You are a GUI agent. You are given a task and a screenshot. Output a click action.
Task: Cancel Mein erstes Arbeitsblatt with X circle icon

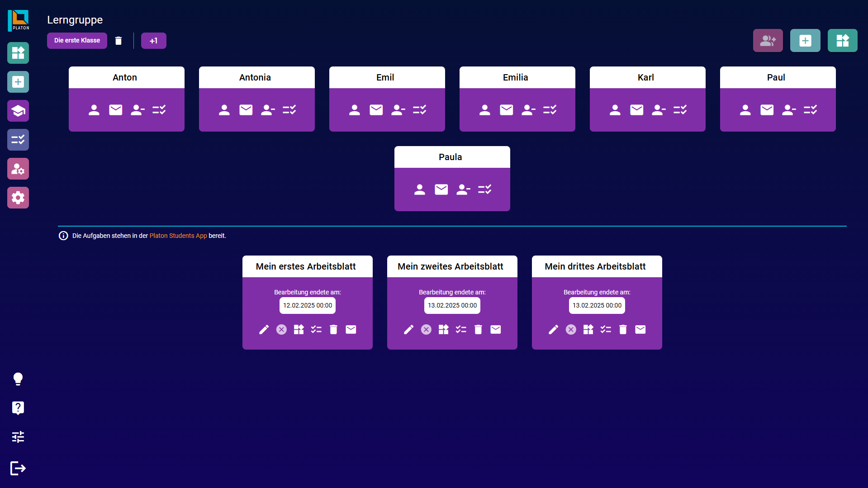coord(281,330)
